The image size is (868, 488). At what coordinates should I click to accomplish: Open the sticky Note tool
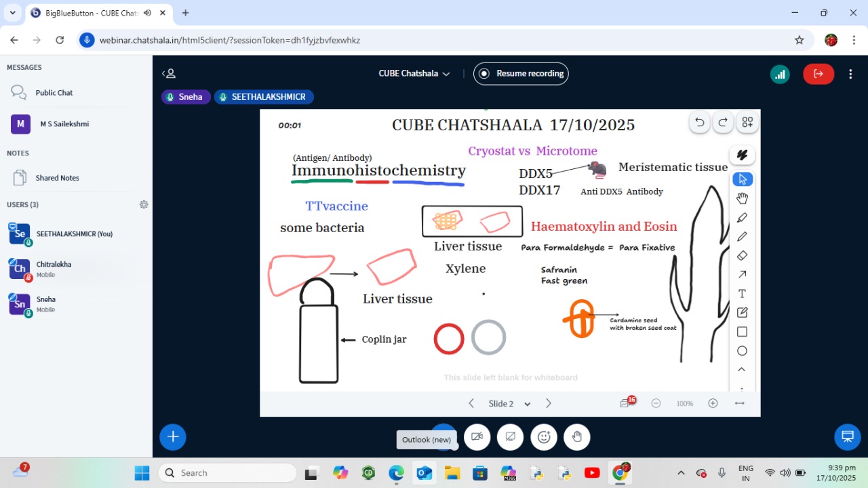click(742, 313)
